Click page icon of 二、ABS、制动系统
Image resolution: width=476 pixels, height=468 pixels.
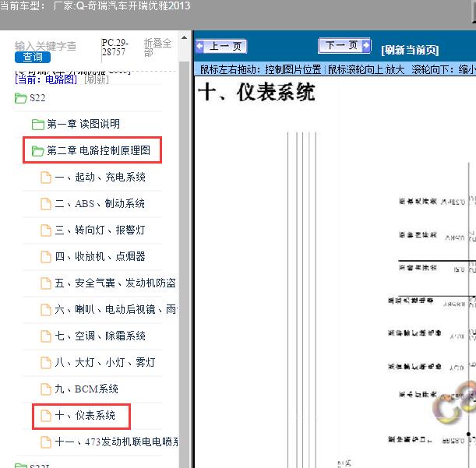[46, 204]
